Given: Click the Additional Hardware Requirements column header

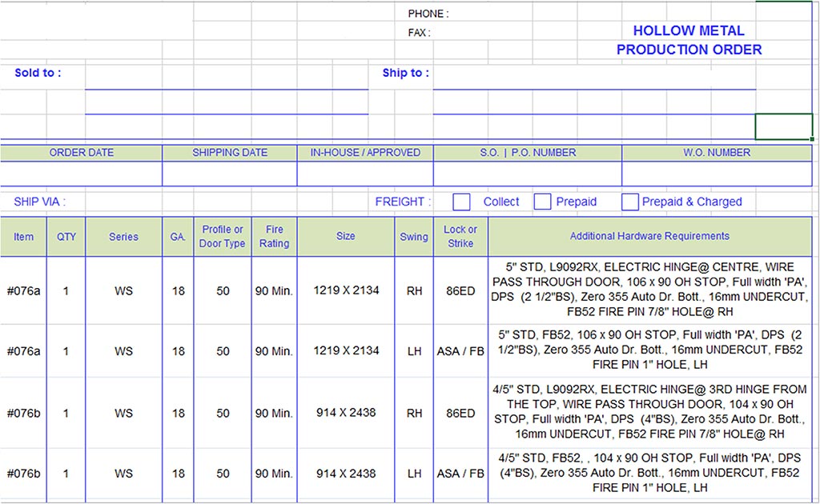Looking at the screenshot, I should coord(649,236).
